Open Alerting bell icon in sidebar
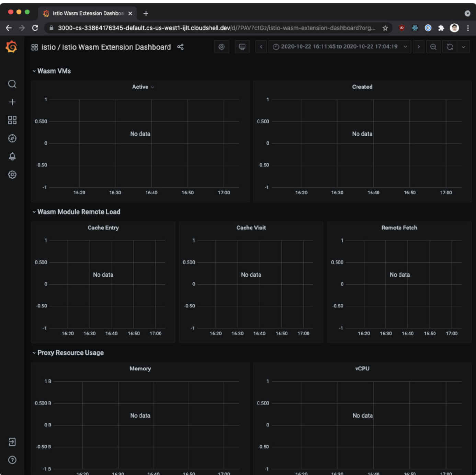The height and width of the screenshot is (475, 476). [12, 157]
